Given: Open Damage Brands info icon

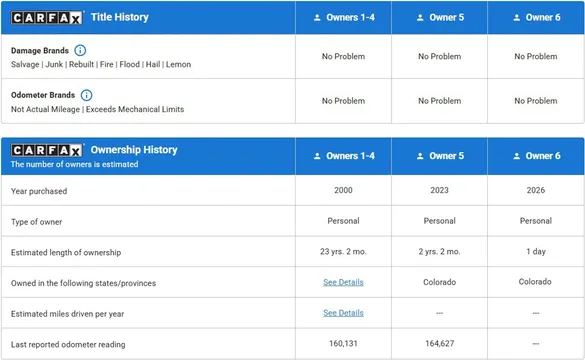Looking at the screenshot, I should click(x=80, y=50).
